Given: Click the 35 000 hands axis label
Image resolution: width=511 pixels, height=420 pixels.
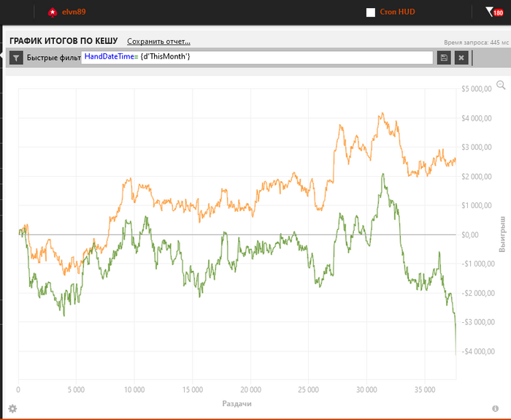Looking at the screenshot, I should [425, 389].
